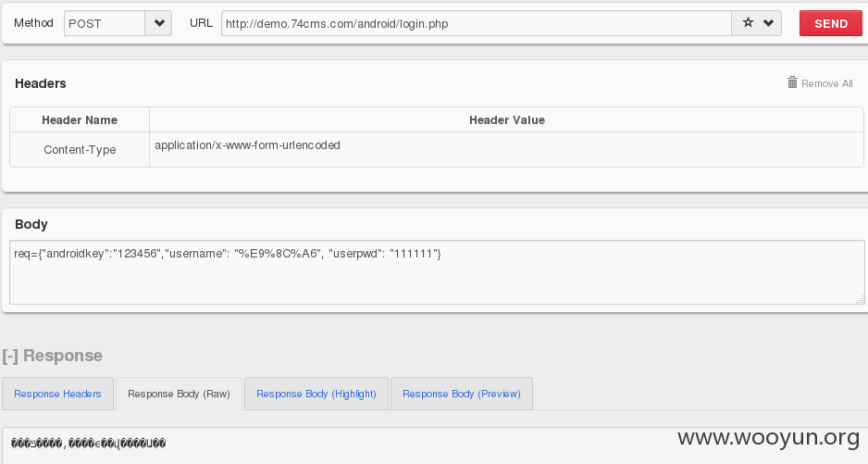Click the URL label
This screenshot has height=464, width=868.
click(x=201, y=23)
